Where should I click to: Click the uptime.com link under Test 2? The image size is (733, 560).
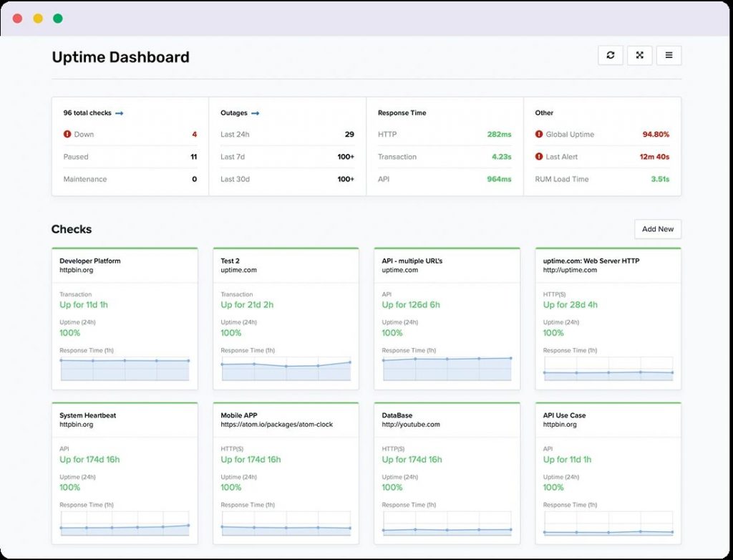tap(238, 271)
